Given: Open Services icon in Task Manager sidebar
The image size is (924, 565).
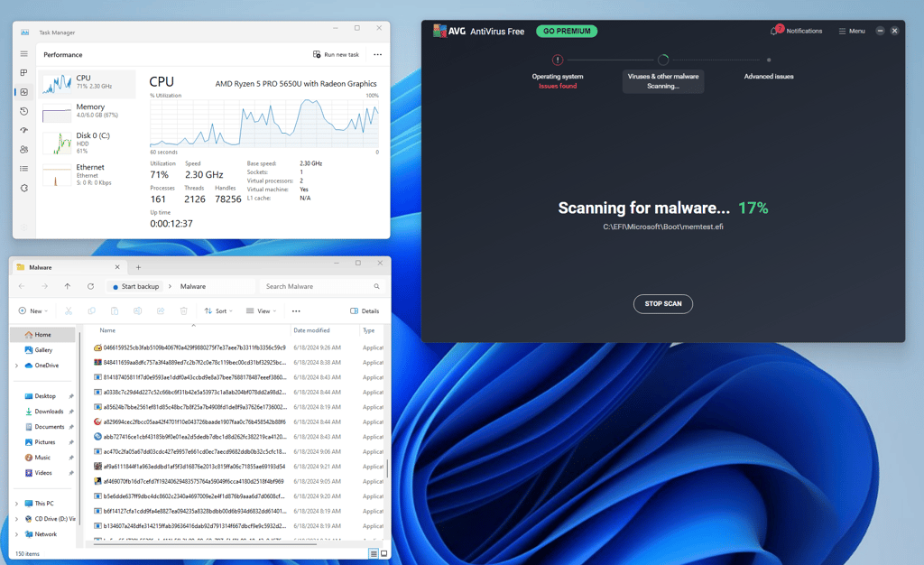Looking at the screenshot, I should click(x=23, y=188).
